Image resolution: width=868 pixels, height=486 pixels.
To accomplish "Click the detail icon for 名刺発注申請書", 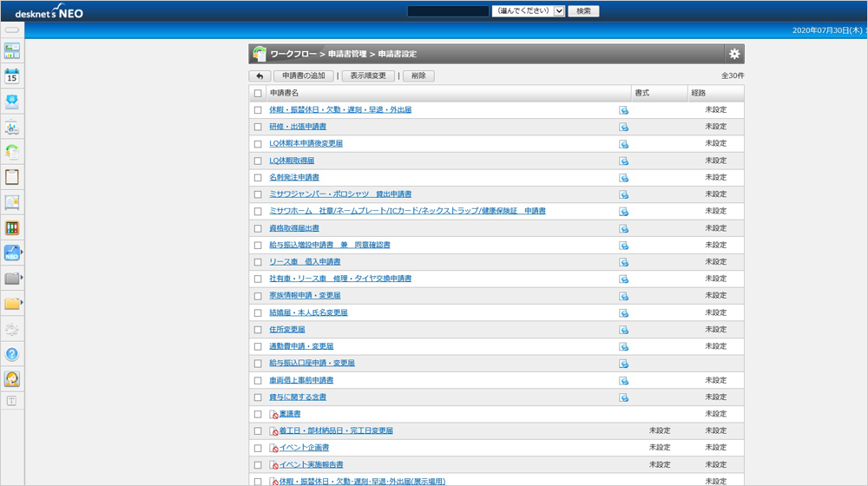I will click(x=623, y=178).
